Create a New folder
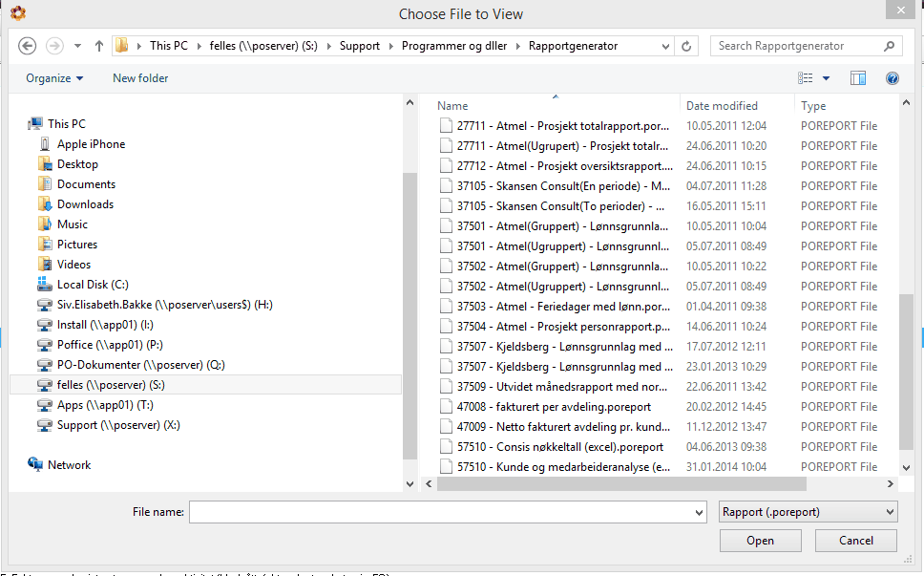Viewport: 924px width, 576px height. (140, 77)
